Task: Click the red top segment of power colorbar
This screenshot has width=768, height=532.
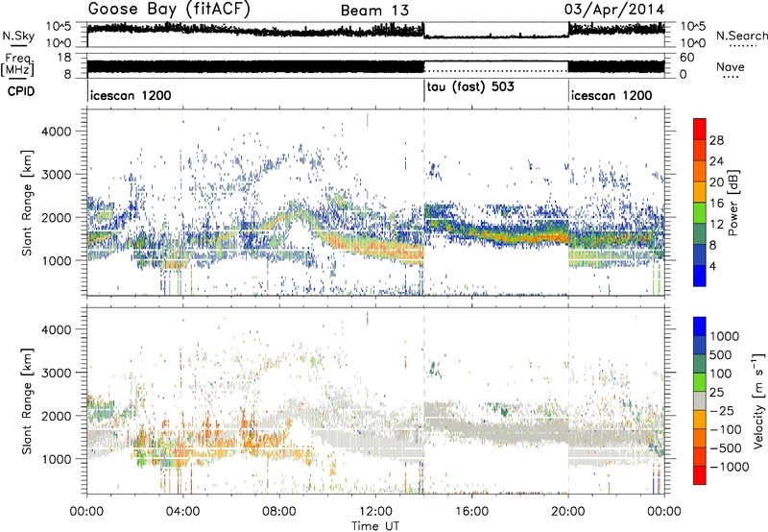Action: pyautogui.click(x=700, y=129)
